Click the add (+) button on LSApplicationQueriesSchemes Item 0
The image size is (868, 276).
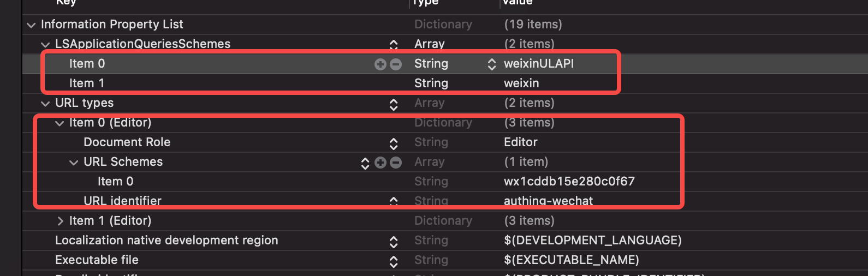(380, 64)
